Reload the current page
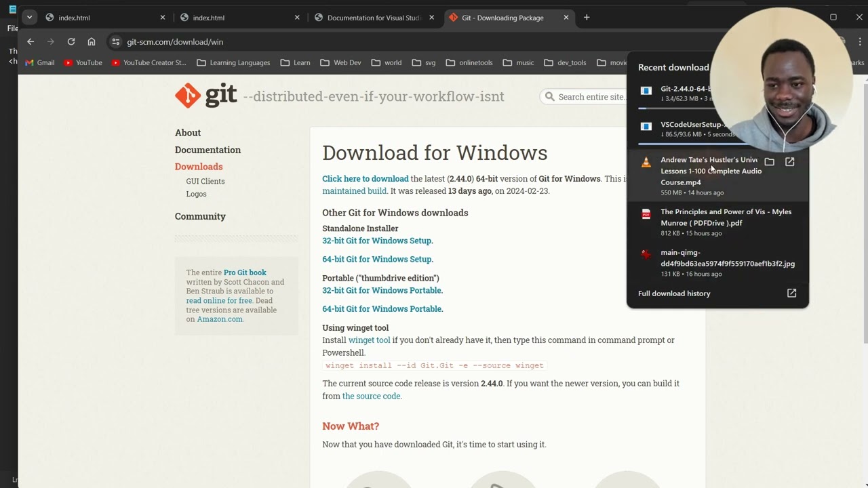Viewport: 868px width, 488px height. click(x=71, y=41)
